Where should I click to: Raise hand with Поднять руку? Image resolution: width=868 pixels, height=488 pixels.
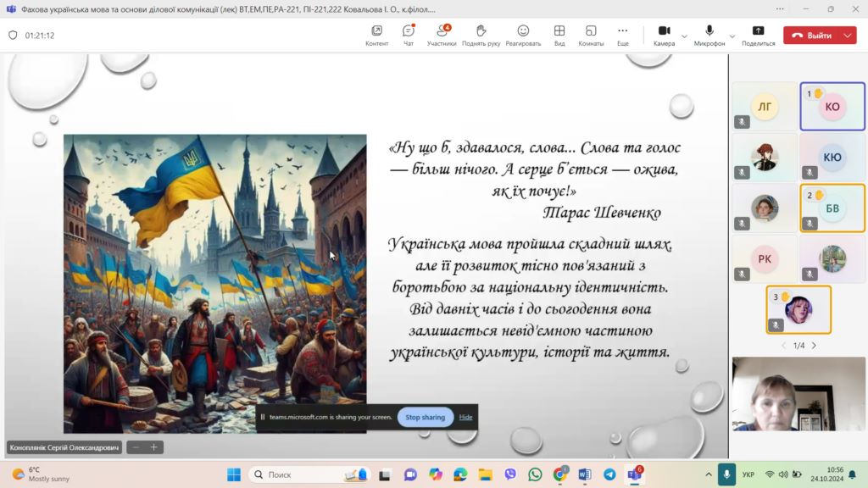481,35
